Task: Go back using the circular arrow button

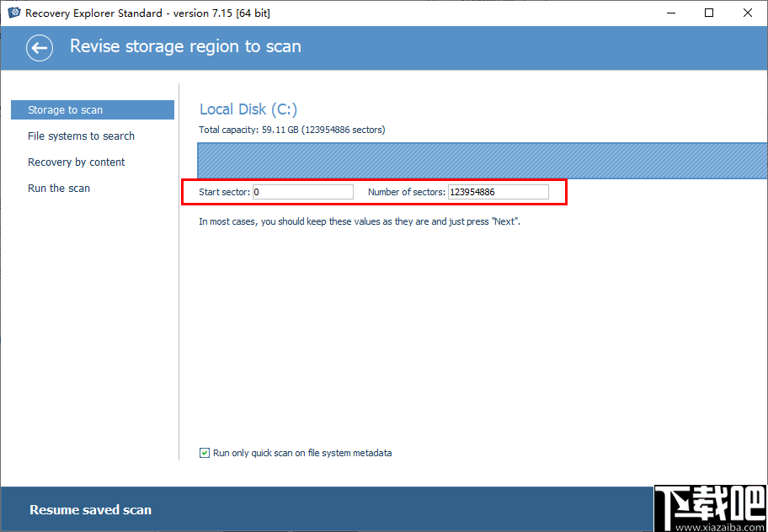Action: 40,47
